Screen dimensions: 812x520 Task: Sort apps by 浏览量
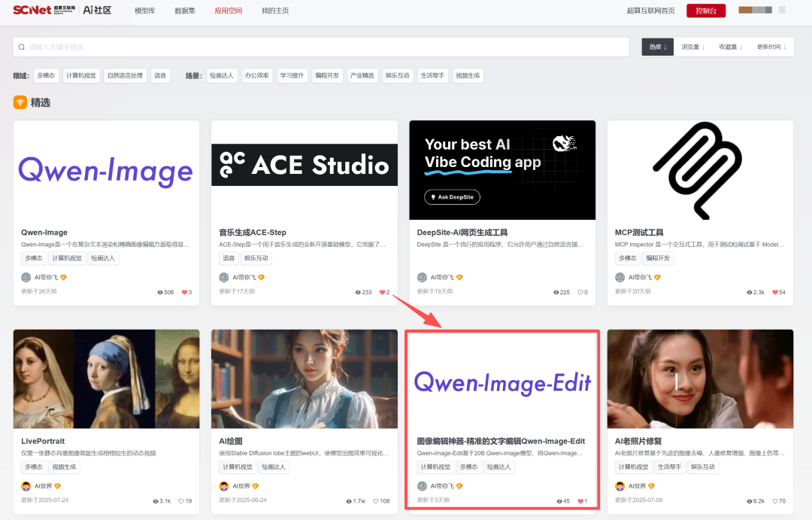[693, 47]
